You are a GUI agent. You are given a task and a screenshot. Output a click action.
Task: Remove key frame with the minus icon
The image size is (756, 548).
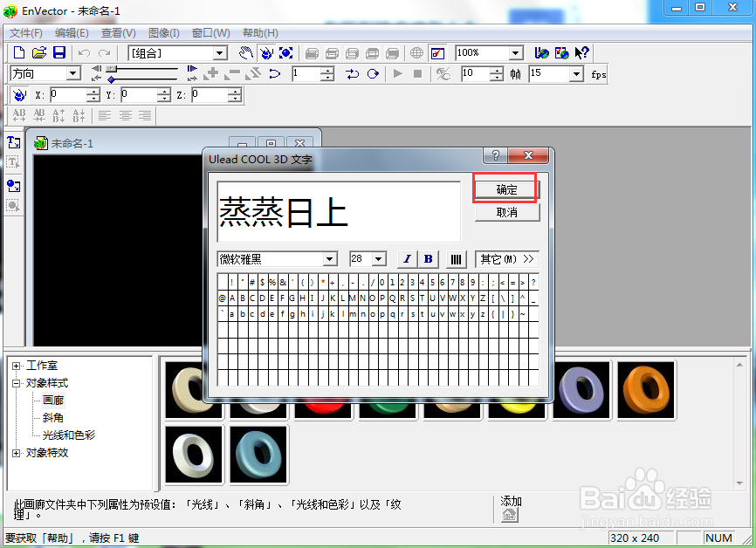pos(232,74)
